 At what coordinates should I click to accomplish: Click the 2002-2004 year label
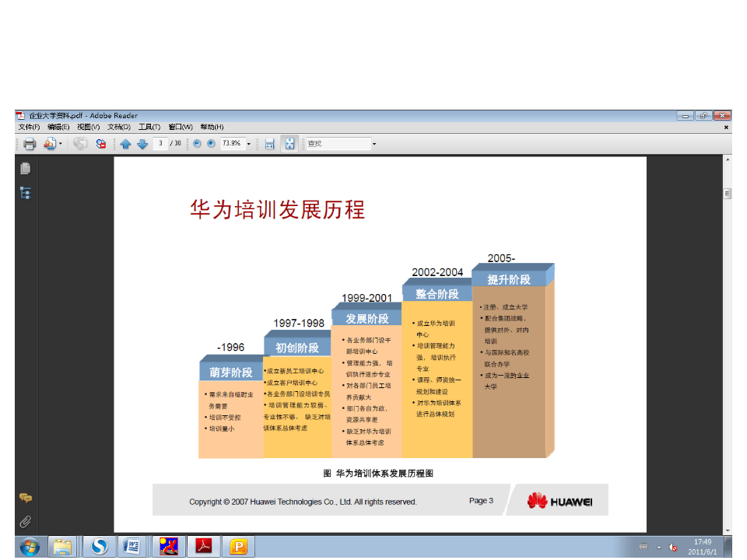click(x=437, y=272)
